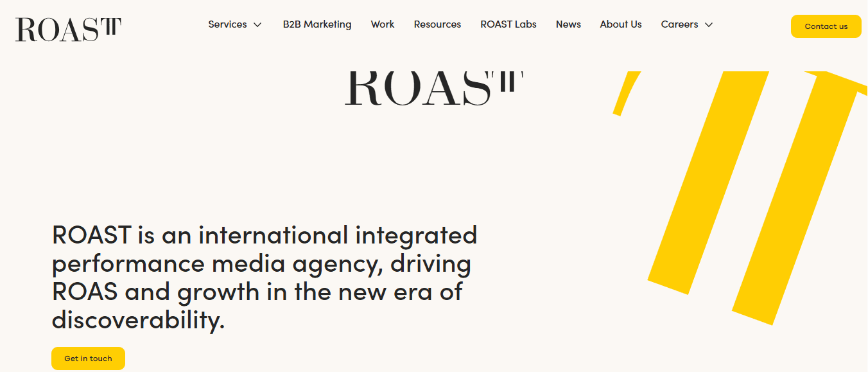868x372 pixels.
Task: Click the ROAST logo in the header
Action: (67, 29)
